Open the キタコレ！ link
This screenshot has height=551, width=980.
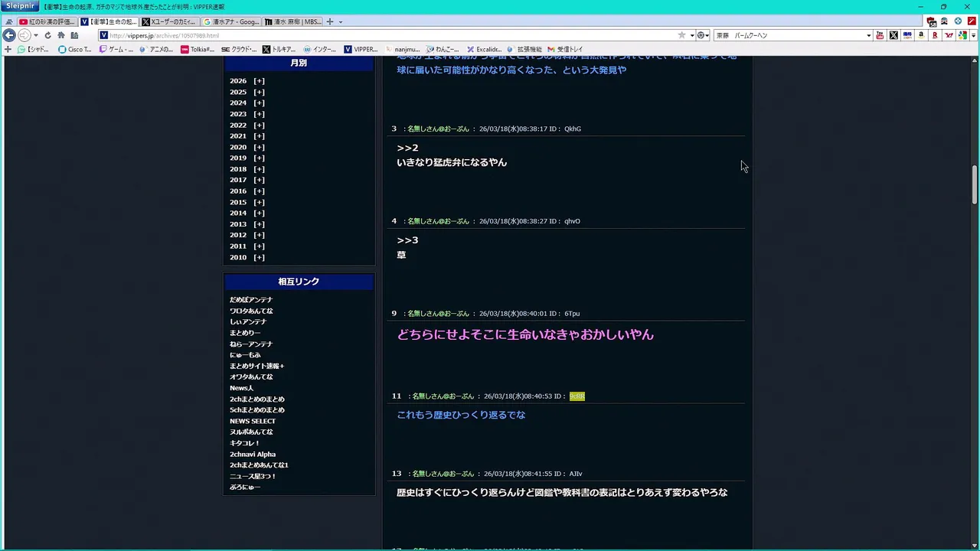pos(245,444)
